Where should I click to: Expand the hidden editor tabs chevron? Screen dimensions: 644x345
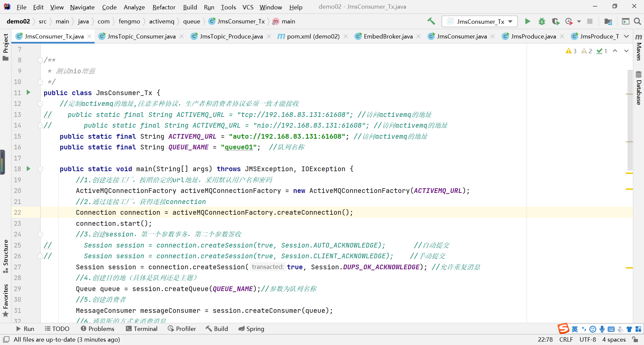pos(626,36)
